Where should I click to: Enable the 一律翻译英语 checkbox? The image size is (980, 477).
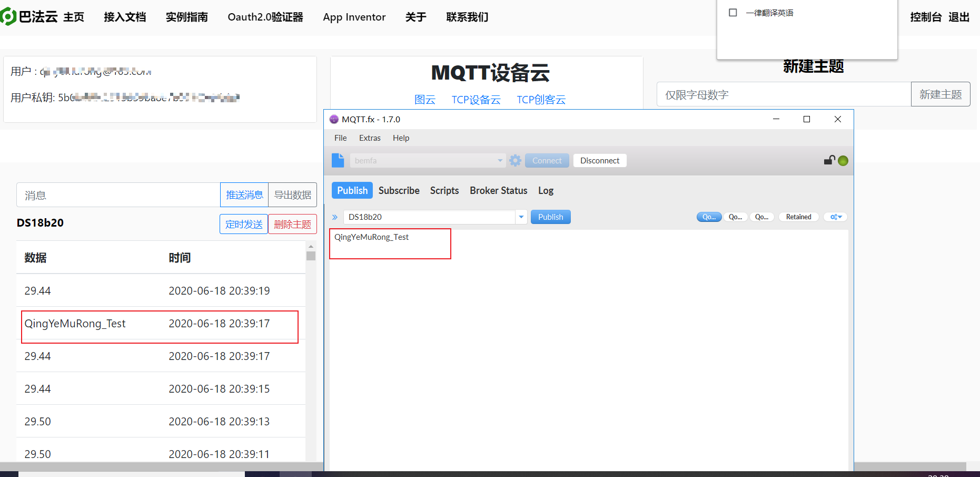732,13
